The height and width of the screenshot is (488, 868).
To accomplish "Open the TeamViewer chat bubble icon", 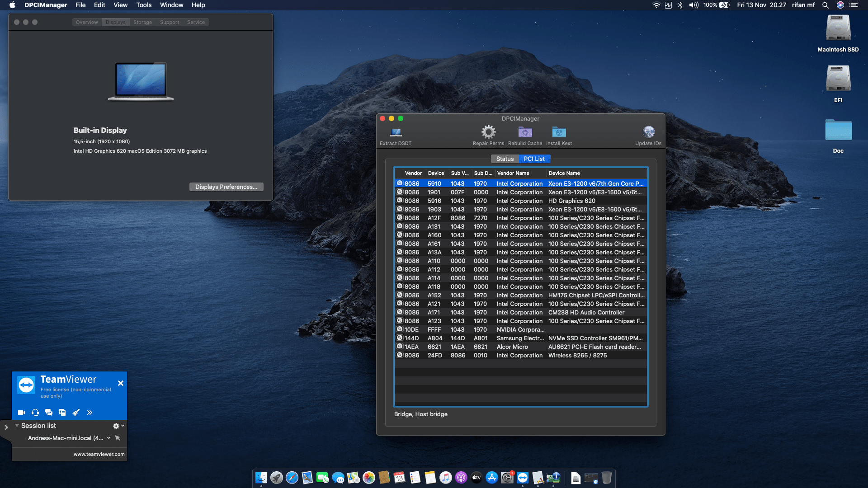I will [48, 412].
